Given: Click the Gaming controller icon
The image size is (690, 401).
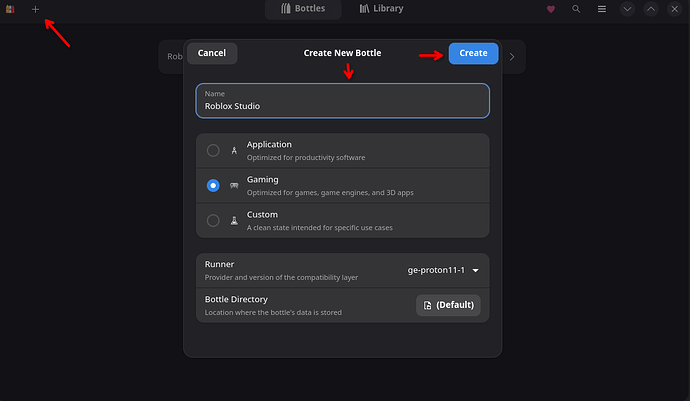Looking at the screenshot, I should pyautogui.click(x=234, y=185).
